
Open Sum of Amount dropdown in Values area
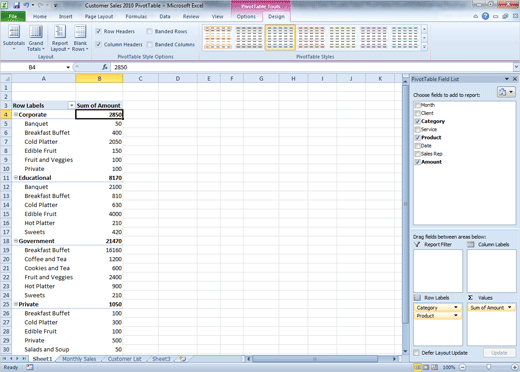[510, 307]
